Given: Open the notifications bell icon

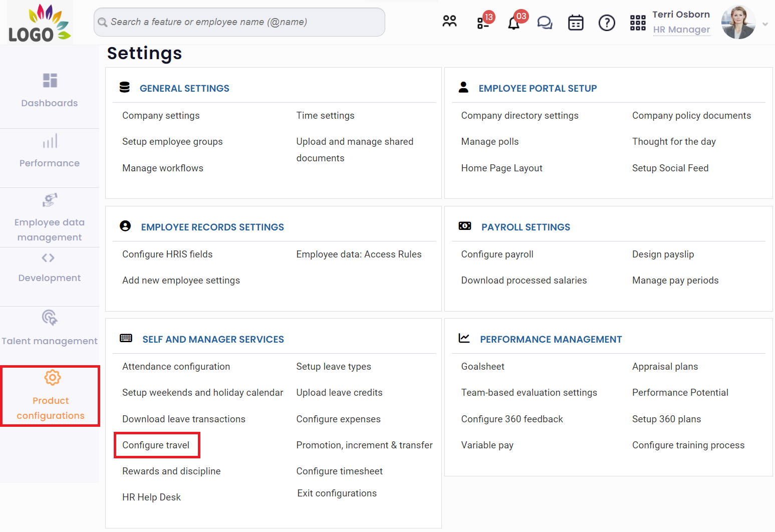Looking at the screenshot, I should [x=513, y=23].
